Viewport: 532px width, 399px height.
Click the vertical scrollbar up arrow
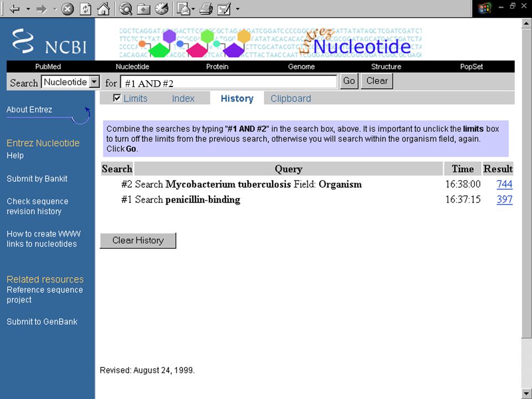click(526, 24)
